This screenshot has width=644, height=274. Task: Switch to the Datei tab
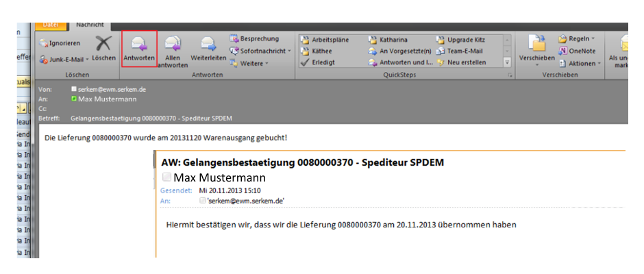(x=51, y=25)
